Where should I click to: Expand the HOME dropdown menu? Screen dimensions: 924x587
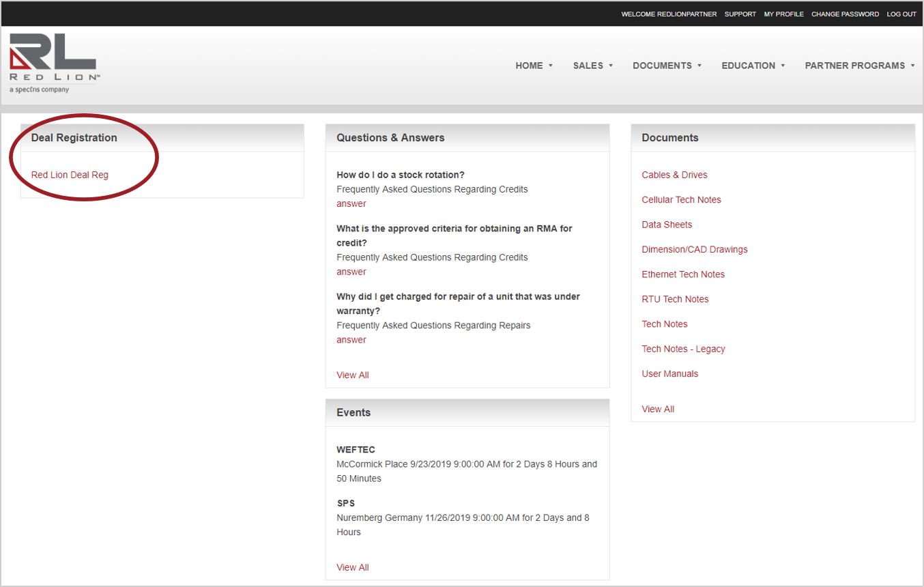coord(534,66)
